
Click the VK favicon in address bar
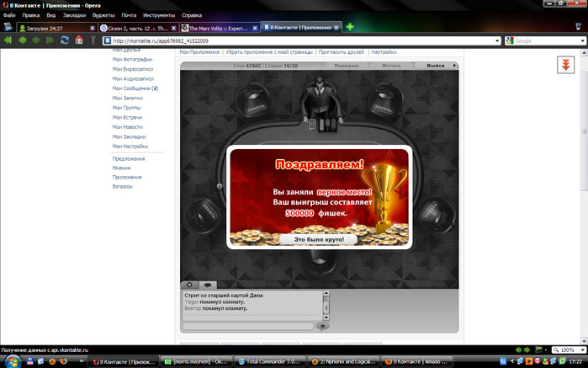click(107, 40)
